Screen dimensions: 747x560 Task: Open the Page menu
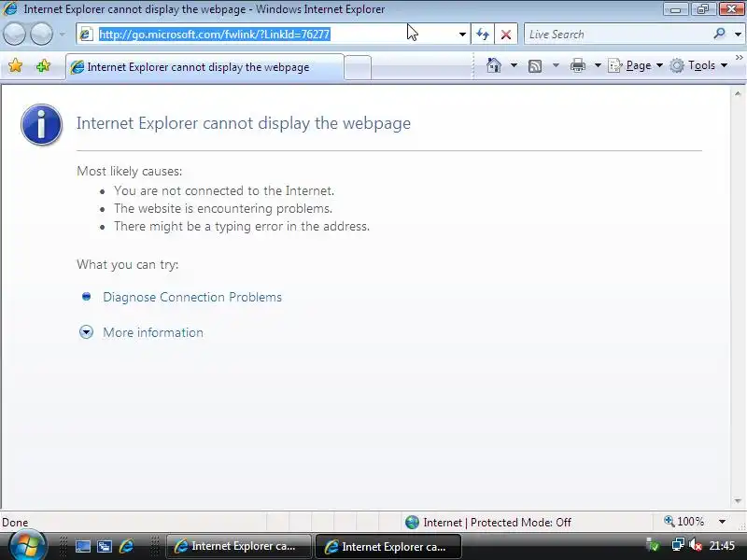click(x=636, y=65)
